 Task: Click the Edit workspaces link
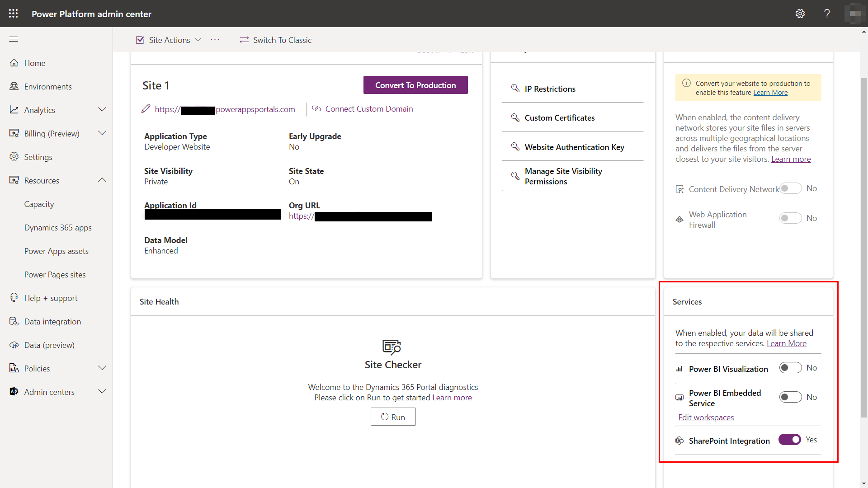coord(706,417)
